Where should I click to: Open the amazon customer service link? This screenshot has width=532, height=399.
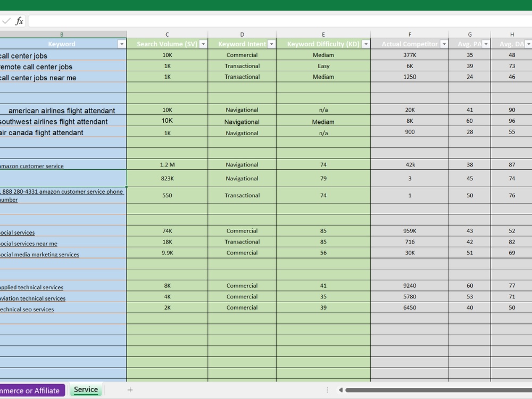(31, 166)
